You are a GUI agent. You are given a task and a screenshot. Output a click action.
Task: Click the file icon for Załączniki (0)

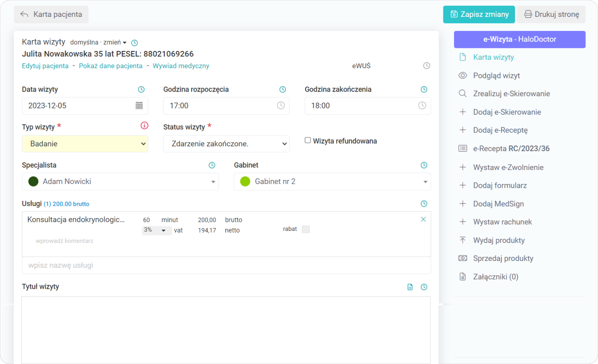click(x=463, y=276)
